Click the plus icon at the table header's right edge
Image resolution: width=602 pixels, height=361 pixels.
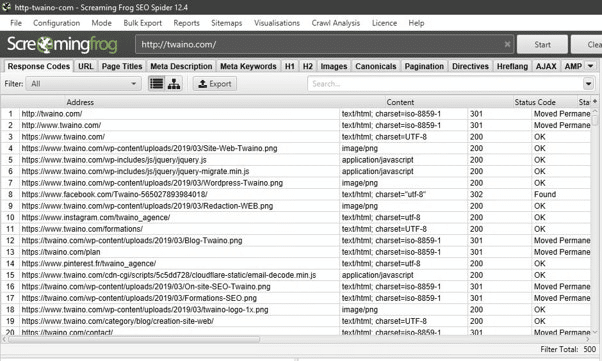(x=595, y=101)
